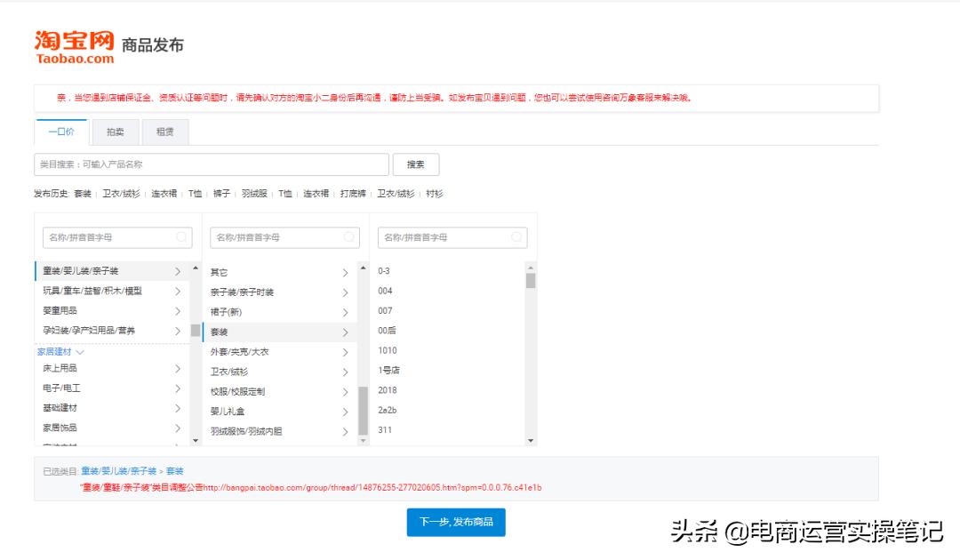Open the selected 童装/婴儿装/亲子装 category link
This screenshot has height=560, width=960.
pos(119,470)
